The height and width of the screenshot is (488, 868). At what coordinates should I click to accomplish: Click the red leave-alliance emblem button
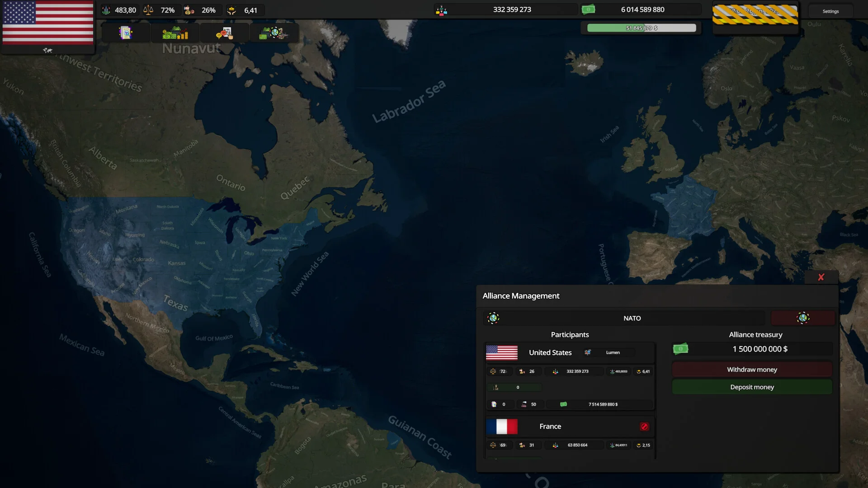click(x=803, y=318)
